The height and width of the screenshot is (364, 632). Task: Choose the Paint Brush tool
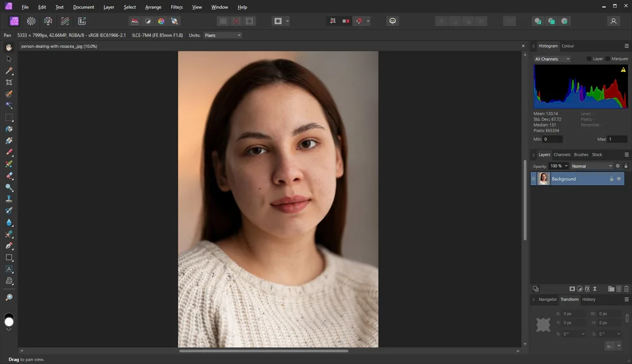pos(9,152)
